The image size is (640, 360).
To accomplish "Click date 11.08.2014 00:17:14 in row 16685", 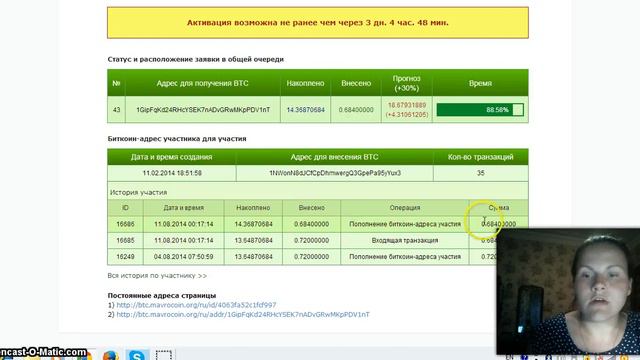I will 184,240.
